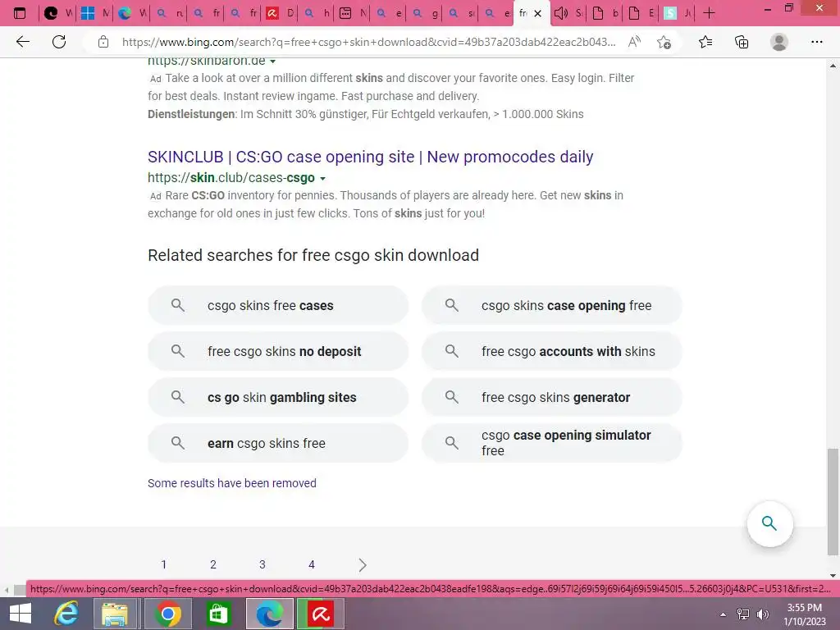Open File Explorer from taskbar

pyautogui.click(x=115, y=614)
